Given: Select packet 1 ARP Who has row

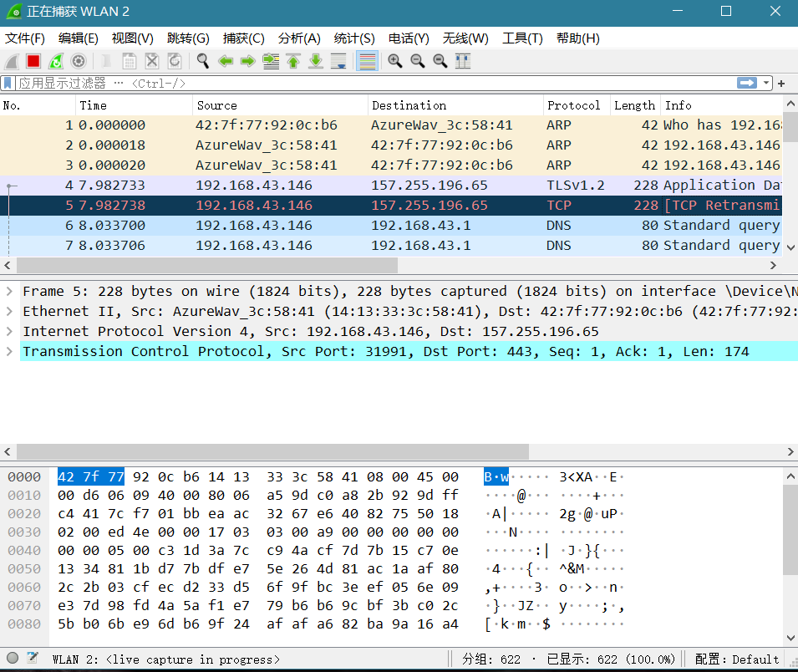Looking at the screenshot, I should click(x=391, y=125).
